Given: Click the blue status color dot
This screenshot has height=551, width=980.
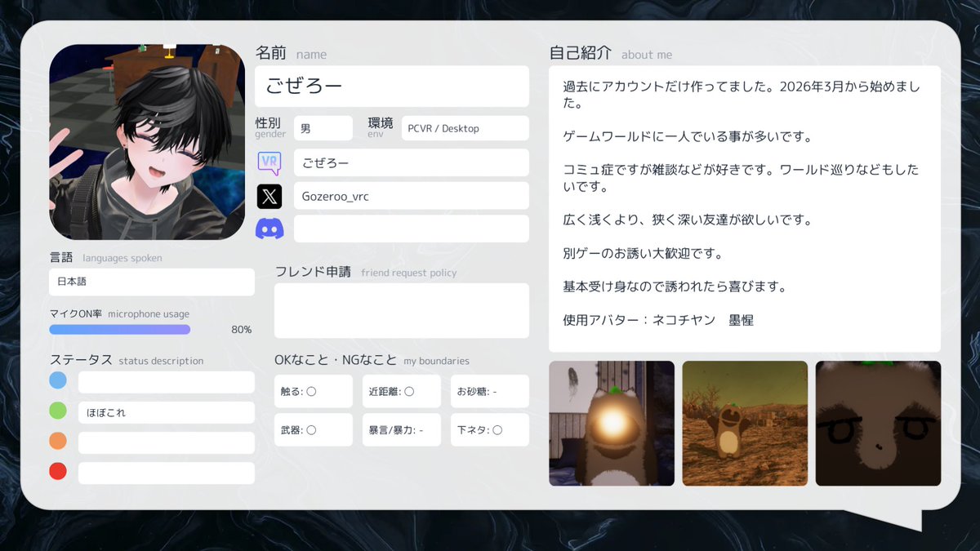Looking at the screenshot, I should tap(58, 380).
